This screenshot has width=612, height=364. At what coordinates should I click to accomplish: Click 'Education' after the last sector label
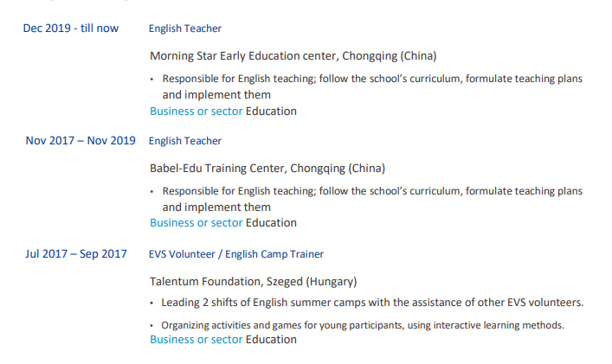(271, 340)
